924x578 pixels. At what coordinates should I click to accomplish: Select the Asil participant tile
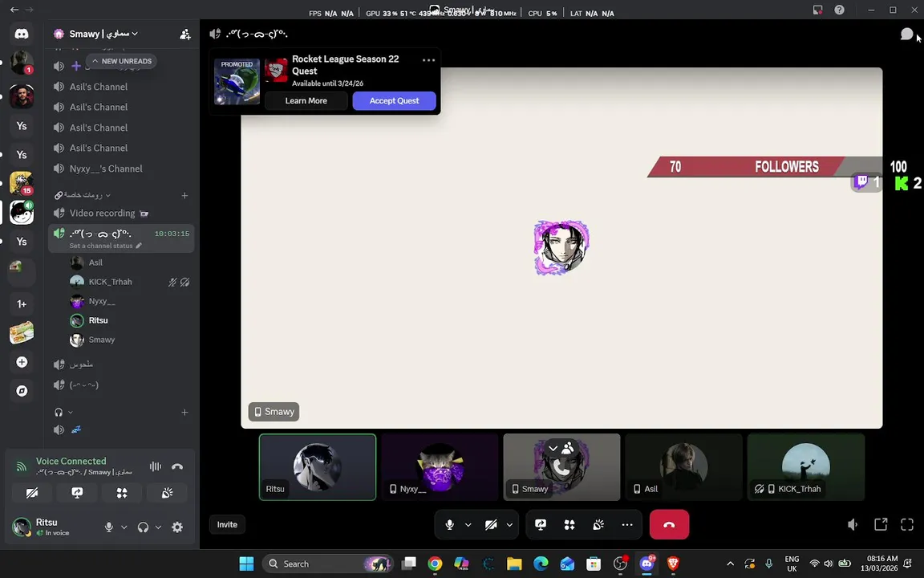(683, 467)
